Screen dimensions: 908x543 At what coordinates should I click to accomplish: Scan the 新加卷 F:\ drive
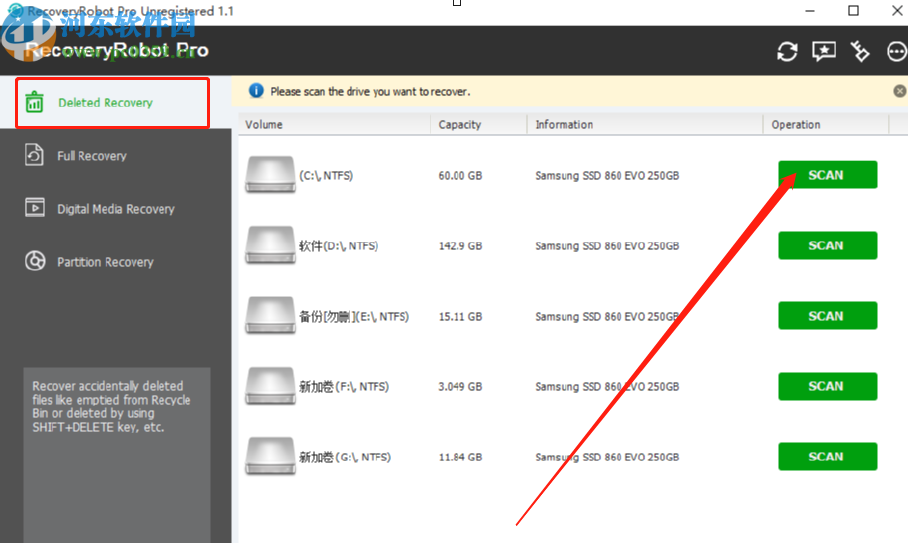(x=828, y=386)
